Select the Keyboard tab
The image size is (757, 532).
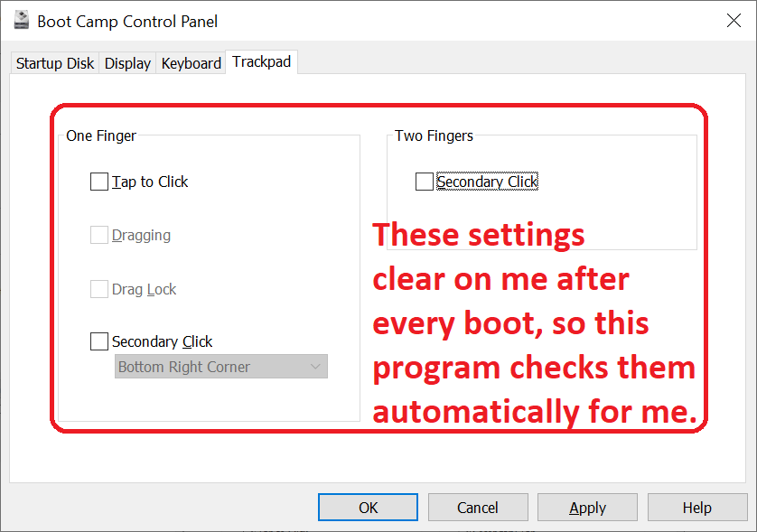pos(192,63)
